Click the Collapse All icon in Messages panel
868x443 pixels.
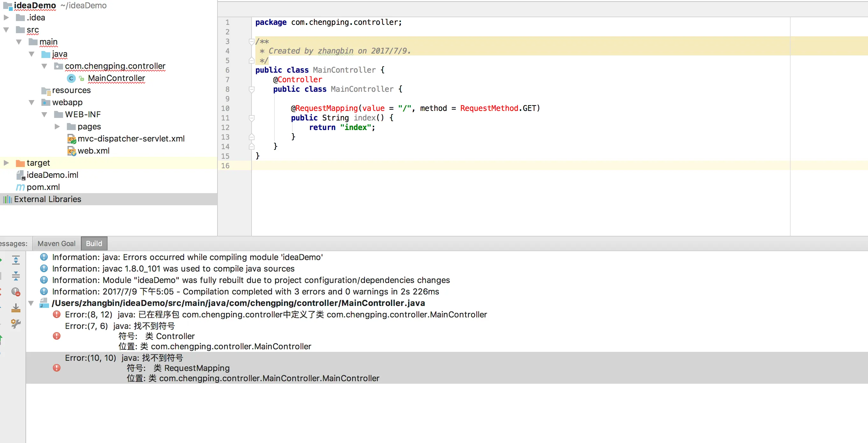[16, 276]
